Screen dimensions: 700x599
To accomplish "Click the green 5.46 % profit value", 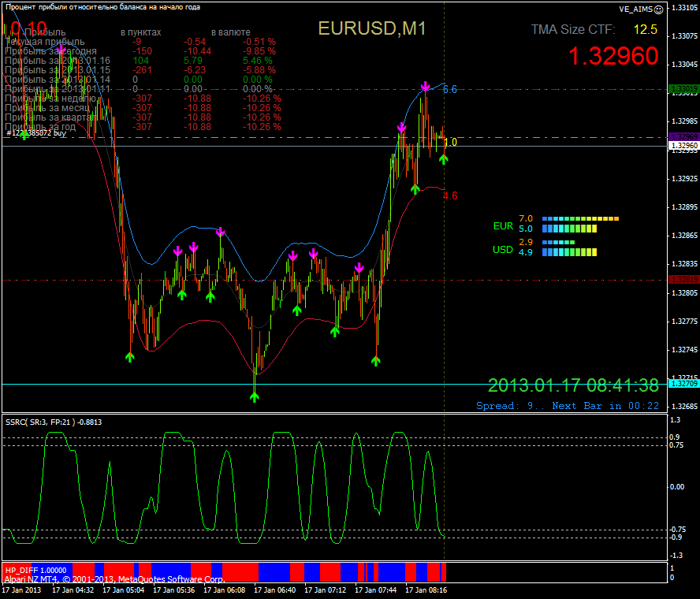I will coord(257,60).
